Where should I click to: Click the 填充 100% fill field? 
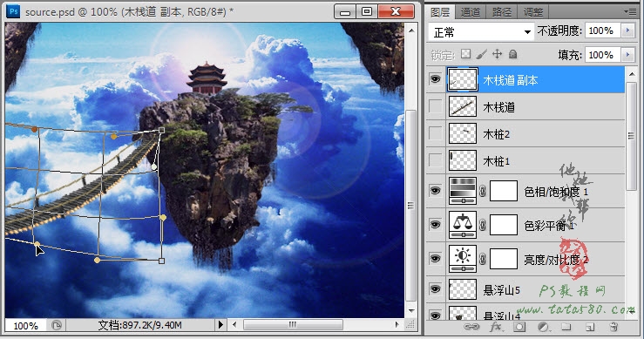click(x=603, y=55)
